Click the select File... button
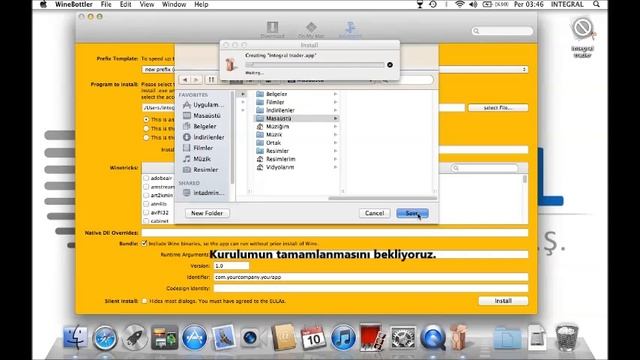The image size is (640, 360). coord(498,108)
